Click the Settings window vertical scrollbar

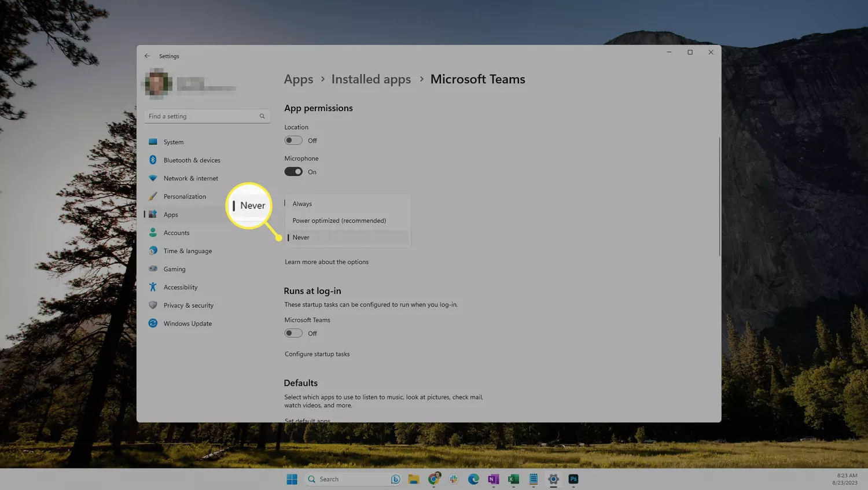(x=719, y=197)
